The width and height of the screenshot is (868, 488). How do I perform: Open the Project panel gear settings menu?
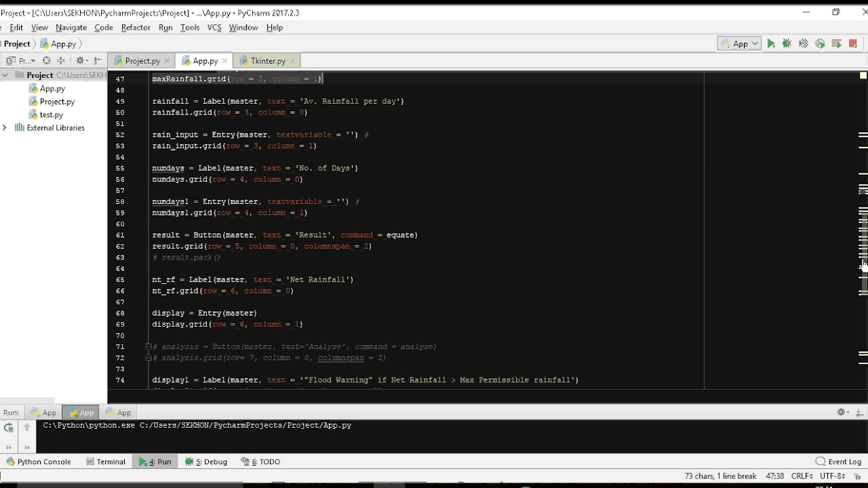(81, 61)
